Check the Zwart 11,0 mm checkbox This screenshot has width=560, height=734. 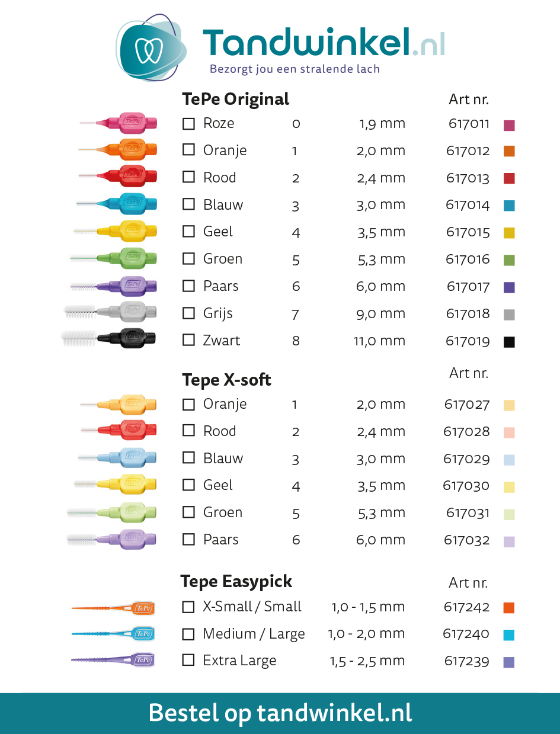point(188,340)
